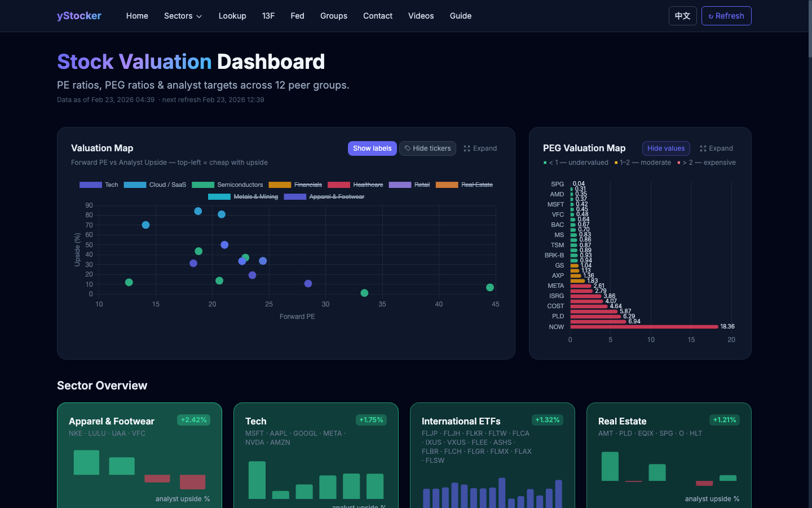Open the 13F section from the menu
Screen dimensions: 812x508
(268, 16)
